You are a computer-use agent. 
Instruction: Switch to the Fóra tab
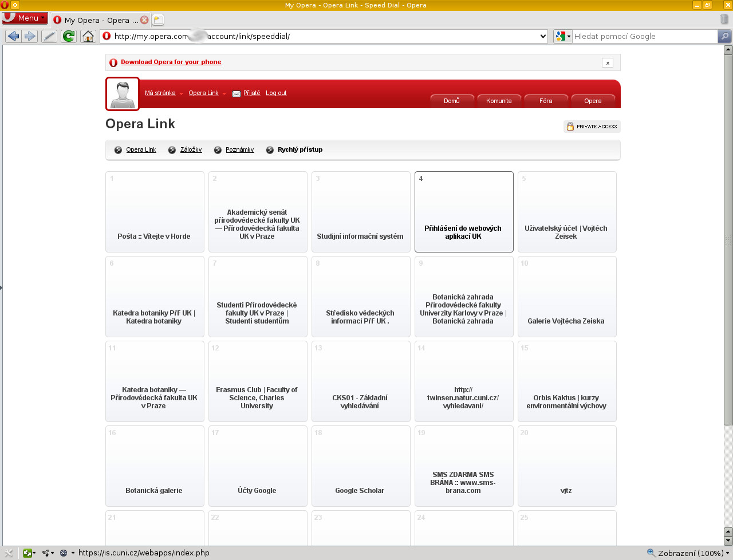pyautogui.click(x=546, y=101)
